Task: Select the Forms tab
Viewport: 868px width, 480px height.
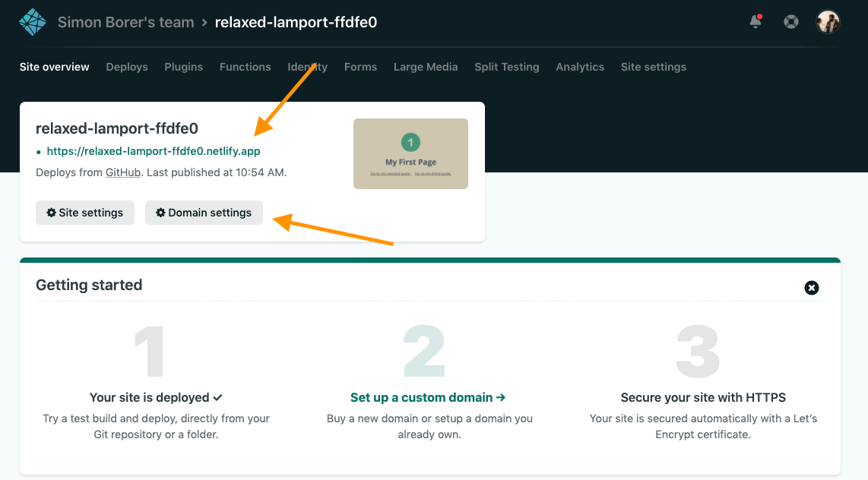Action: [360, 67]
